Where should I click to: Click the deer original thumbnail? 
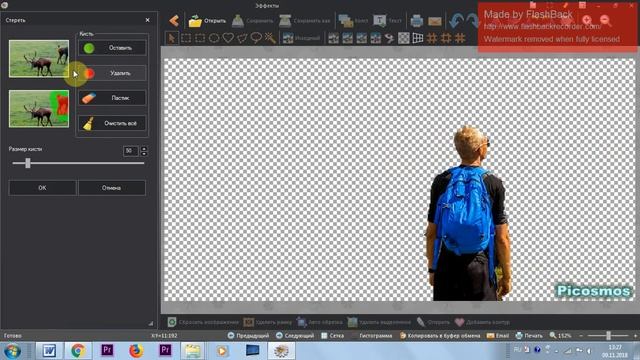point(39,59)
